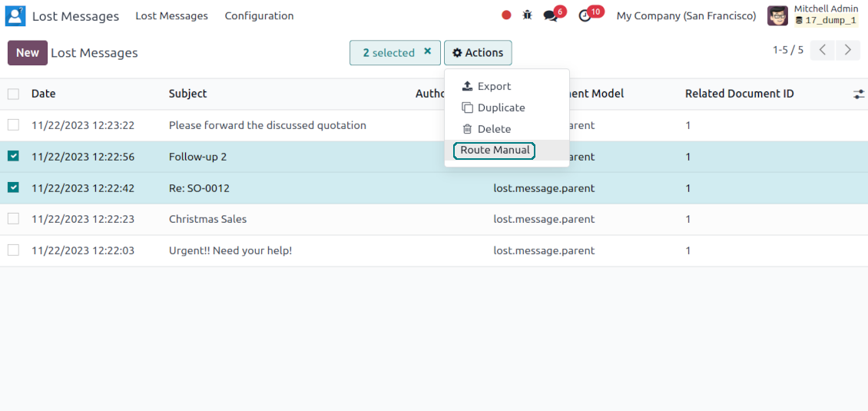Screen dimensions: 868x411
Task: Click the Lost Messages app logo icon
Action: pyautogui.click(x=15, y=16)
